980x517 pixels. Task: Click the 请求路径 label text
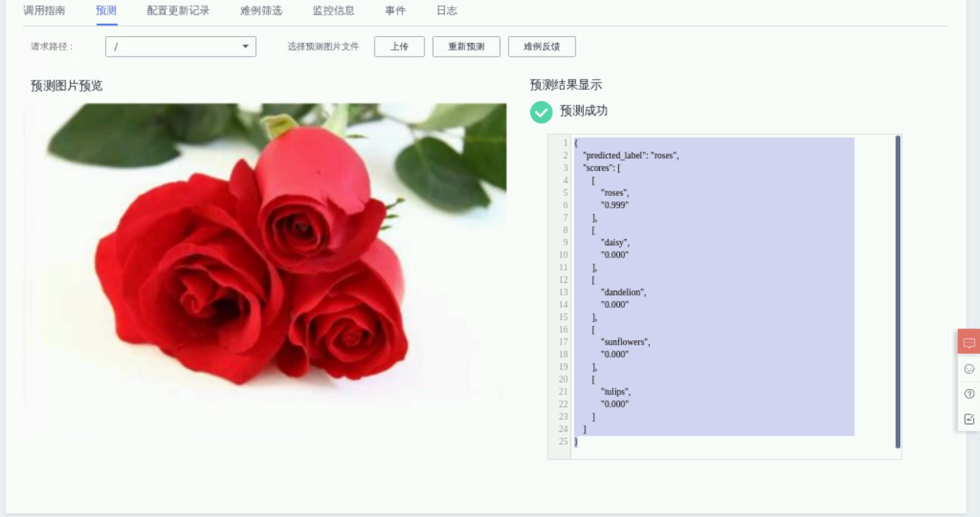tap(52, 47)
